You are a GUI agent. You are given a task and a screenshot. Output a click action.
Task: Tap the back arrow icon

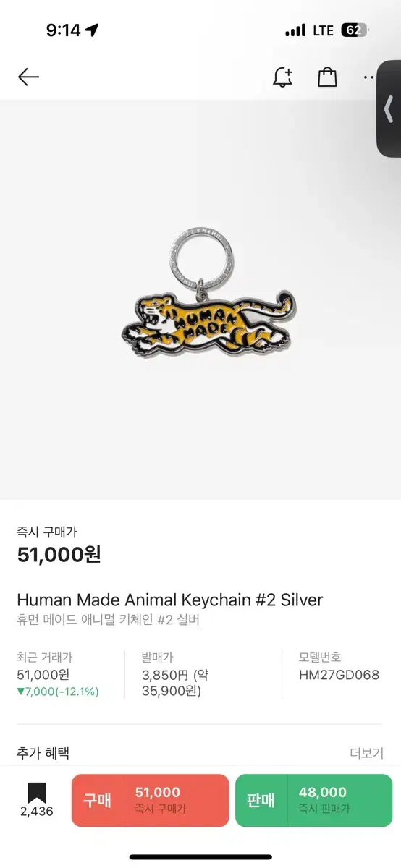point(28,77)
